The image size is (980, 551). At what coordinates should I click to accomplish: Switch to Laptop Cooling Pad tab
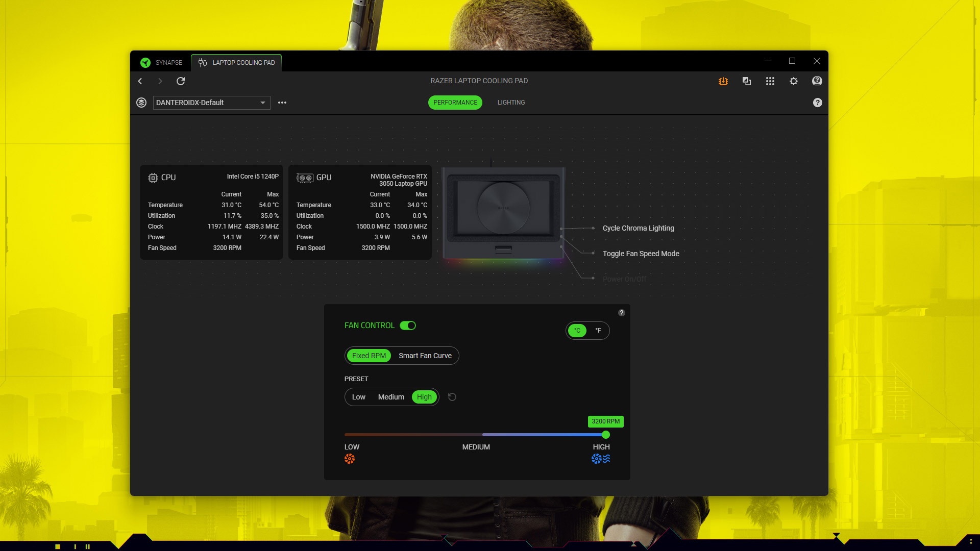coord(236,62)
